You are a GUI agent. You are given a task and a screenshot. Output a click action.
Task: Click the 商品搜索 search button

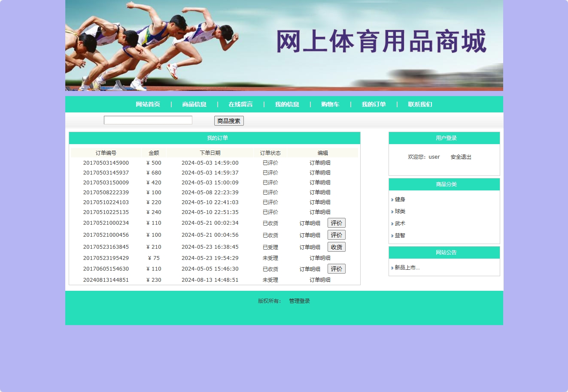point(228,121)
